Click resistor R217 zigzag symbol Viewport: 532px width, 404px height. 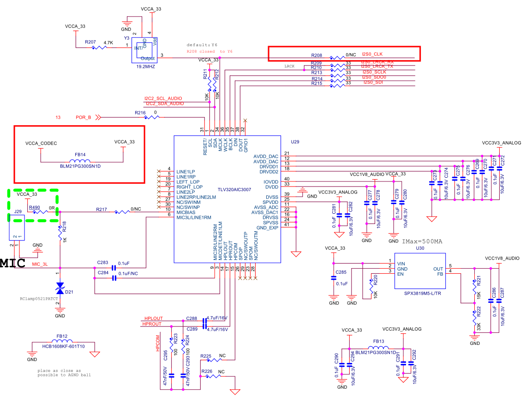[122, 212]
